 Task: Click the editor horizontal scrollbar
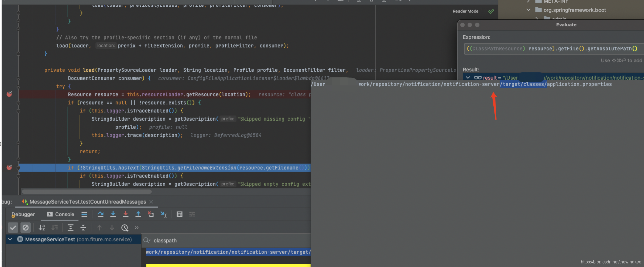tap(87, 192)
